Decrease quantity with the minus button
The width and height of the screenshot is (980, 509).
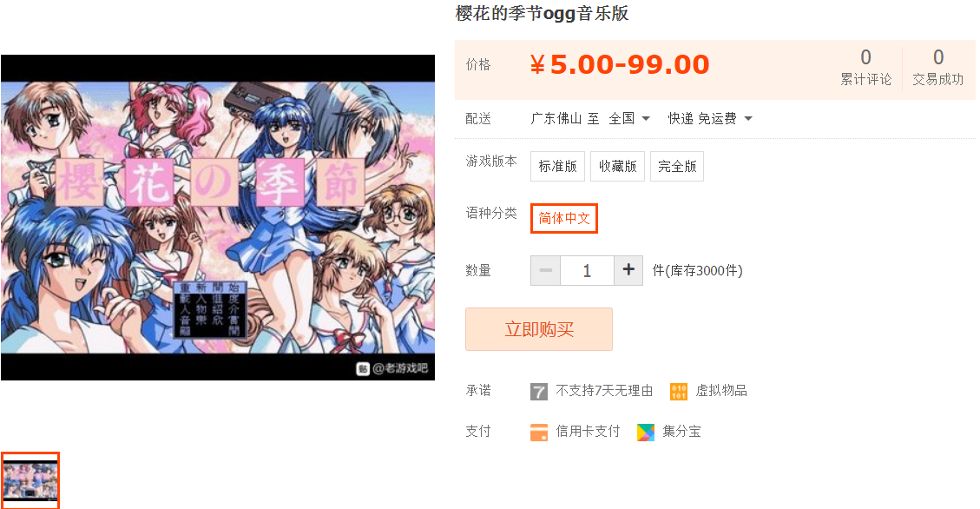(x=546, y=270)
